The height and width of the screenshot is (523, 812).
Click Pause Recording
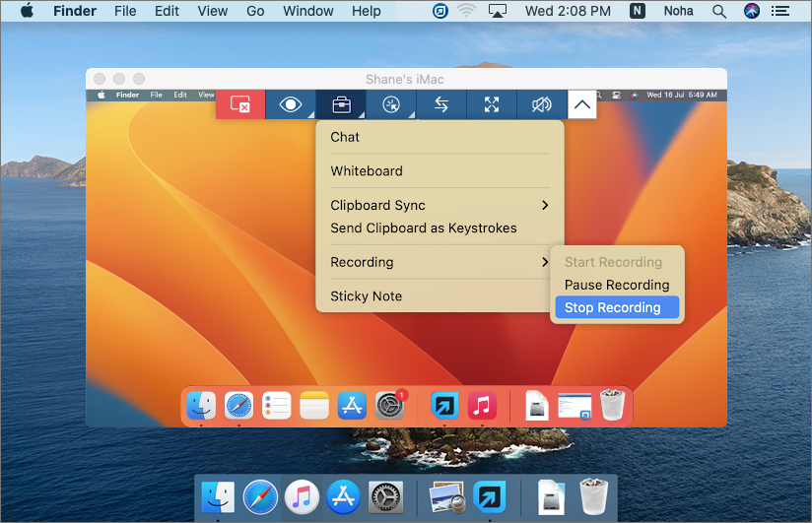pos(617,285)
